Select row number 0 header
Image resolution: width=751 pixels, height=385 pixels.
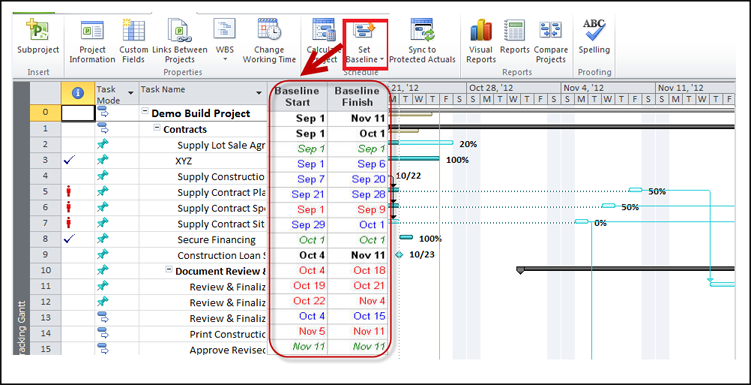[46, 113]
